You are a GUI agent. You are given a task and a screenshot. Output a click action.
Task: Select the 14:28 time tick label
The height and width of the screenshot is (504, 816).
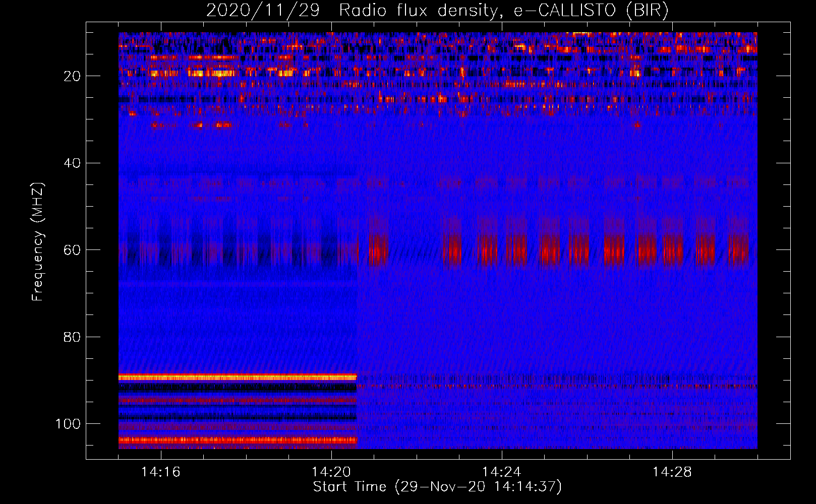pyautogui.click(x=672, y=472)
